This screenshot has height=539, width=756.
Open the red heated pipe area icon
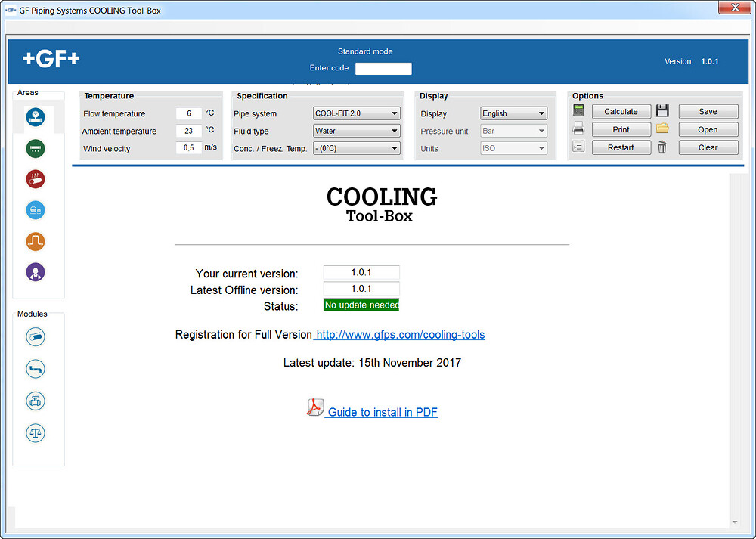pyautogui.click(x=36, y=179)
